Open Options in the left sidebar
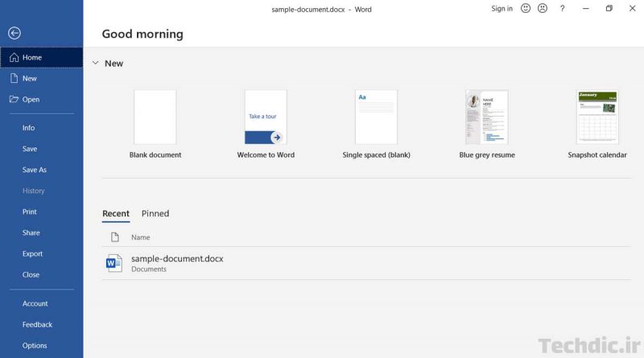This screenshot has width=644, height=358. [x=35, y=345]
